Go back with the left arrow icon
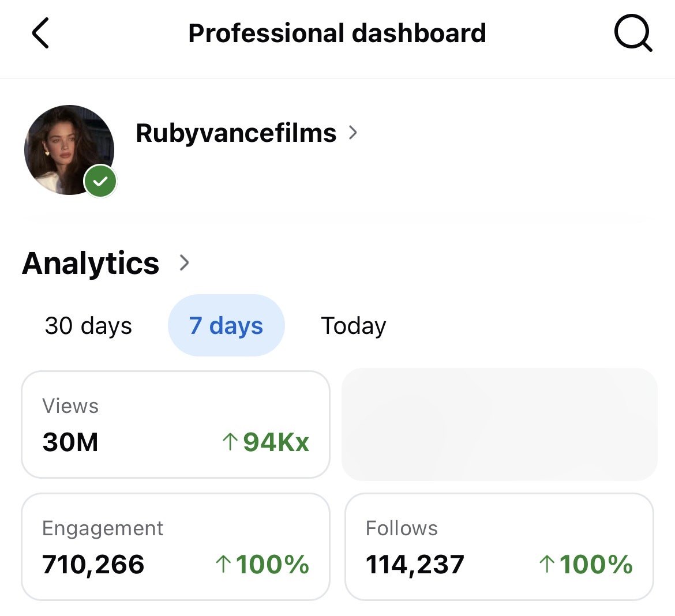The image size is (675, 616). coord(40,33)
